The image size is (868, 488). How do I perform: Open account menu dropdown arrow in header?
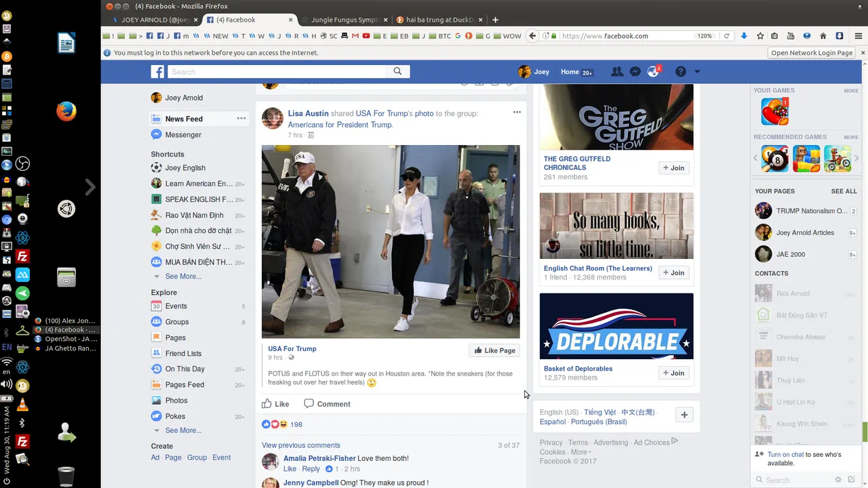click(697, 72)
